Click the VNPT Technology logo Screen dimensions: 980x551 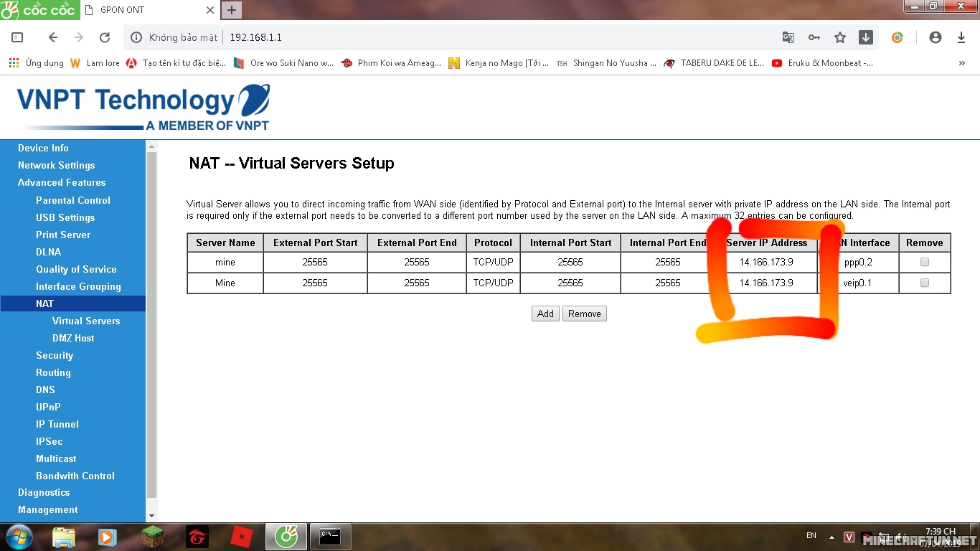[143, 108]
